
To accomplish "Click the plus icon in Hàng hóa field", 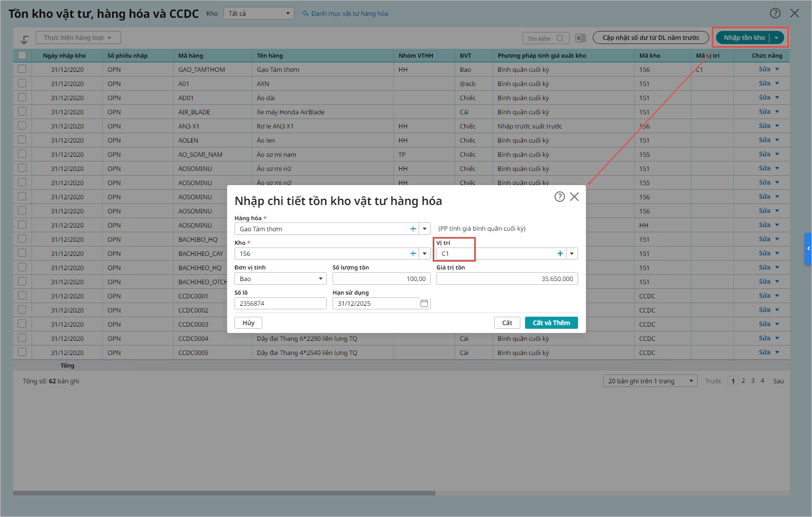I will [413, 229].
